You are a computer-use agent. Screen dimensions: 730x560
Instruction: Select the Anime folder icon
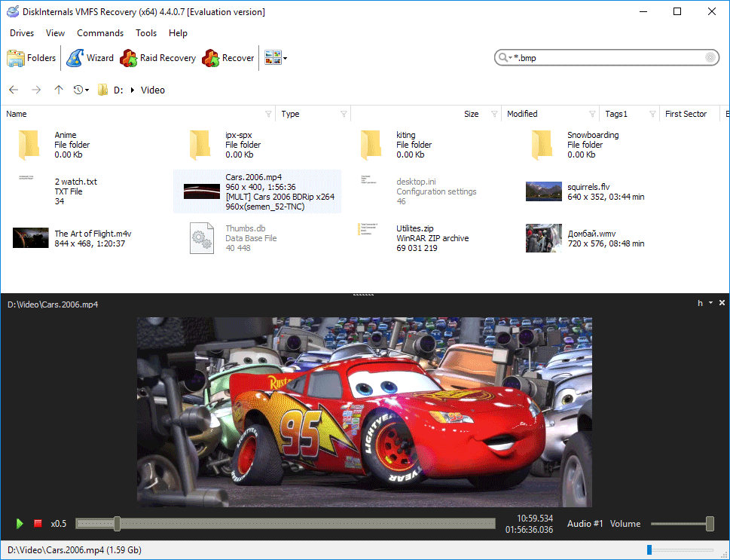pos(29,145)
